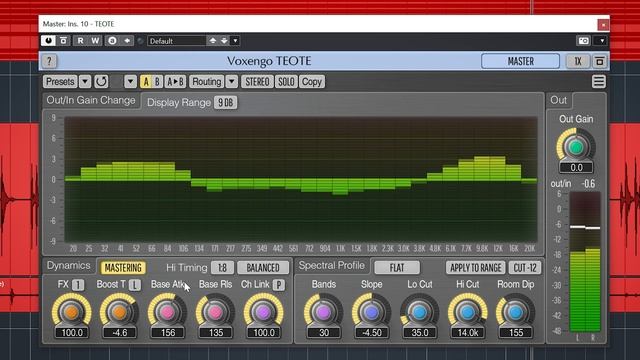The height and width of the screenshot is (360, 640).
Task: Open the question mark help button
Action: click(49, 61)
